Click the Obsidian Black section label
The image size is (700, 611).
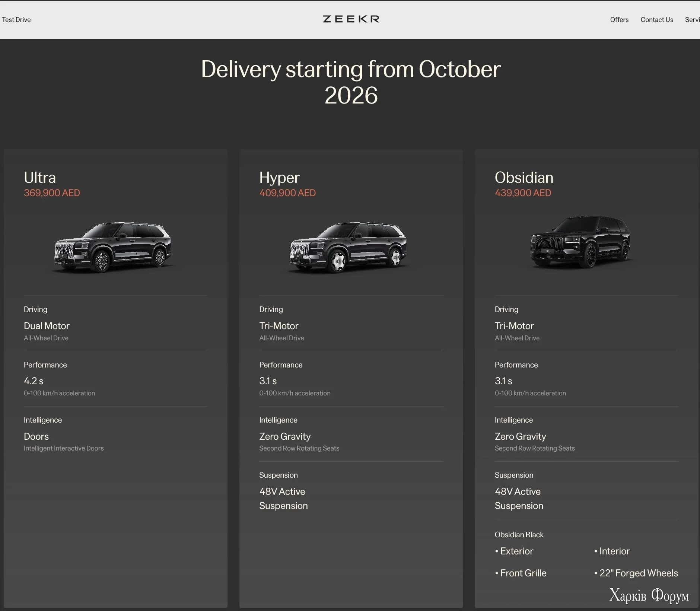519,535
